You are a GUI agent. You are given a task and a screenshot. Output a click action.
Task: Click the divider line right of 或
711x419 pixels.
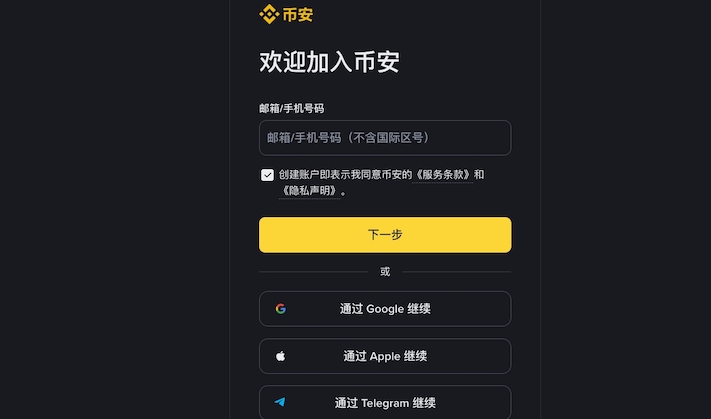point(456,271)
